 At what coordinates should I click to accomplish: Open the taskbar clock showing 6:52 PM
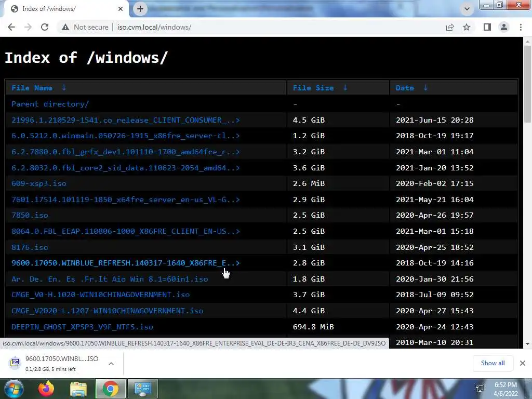point(506,390)
